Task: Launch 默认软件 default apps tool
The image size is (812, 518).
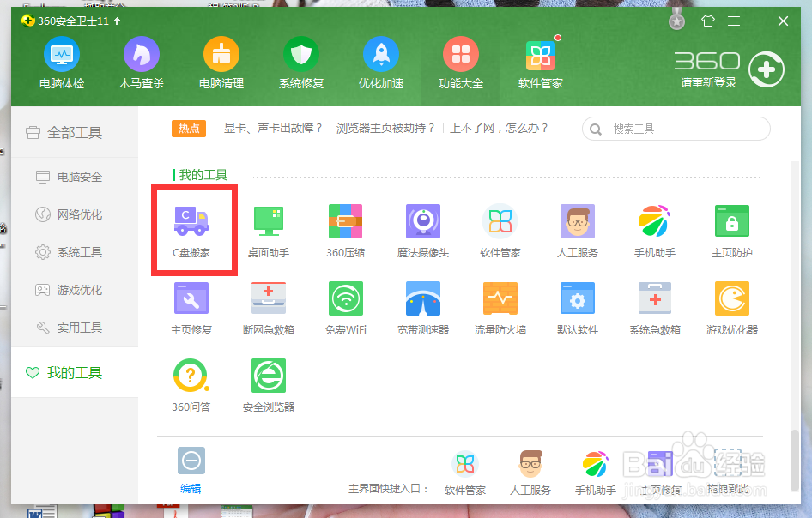Action: pos(578,308)
